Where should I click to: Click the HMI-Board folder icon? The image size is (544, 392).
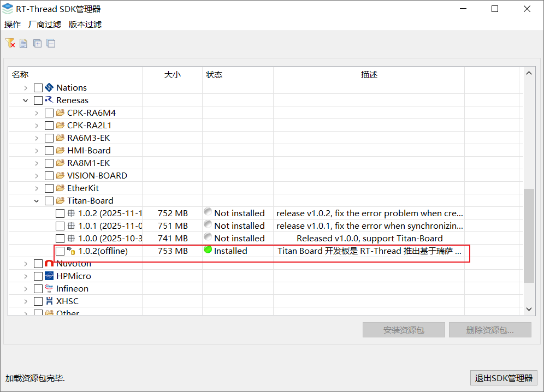click(x=61, y=150)
